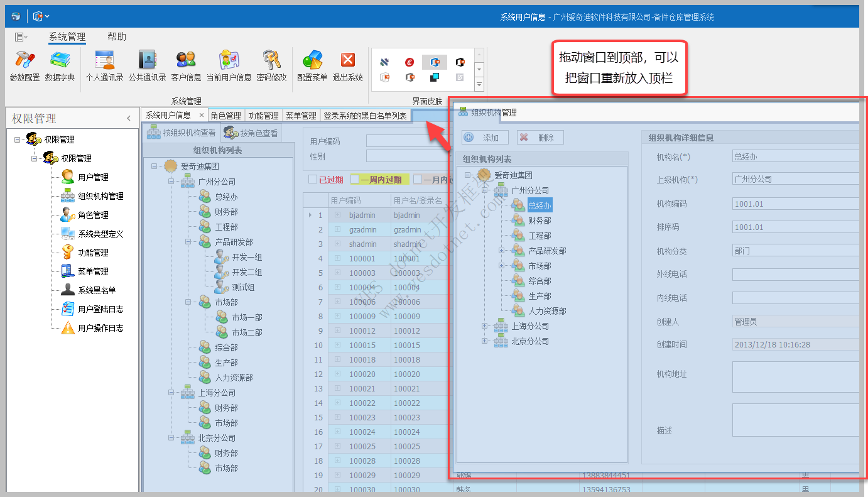Select 系统类型定义 in sidebar tree
868x497 pixels.
coord(100,234)
